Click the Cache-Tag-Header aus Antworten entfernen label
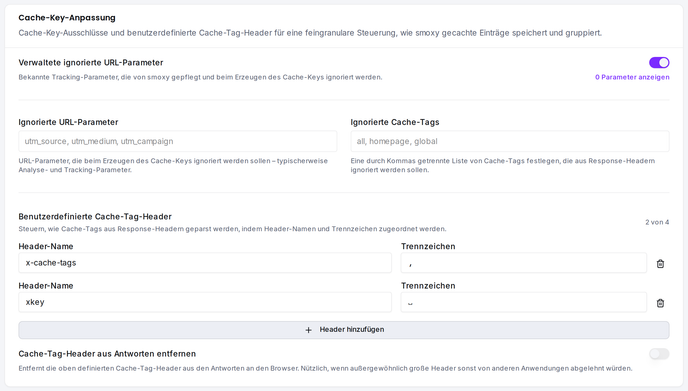The height and width of the screenshot is (391, 688). coord(107,354)
